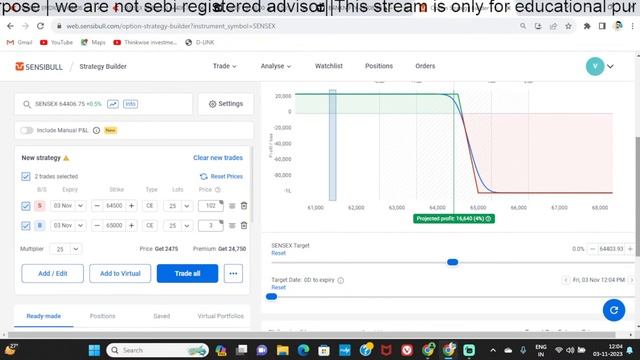Increase strike of 64500 row
This screenshot has height=360, width=640.
131,206
